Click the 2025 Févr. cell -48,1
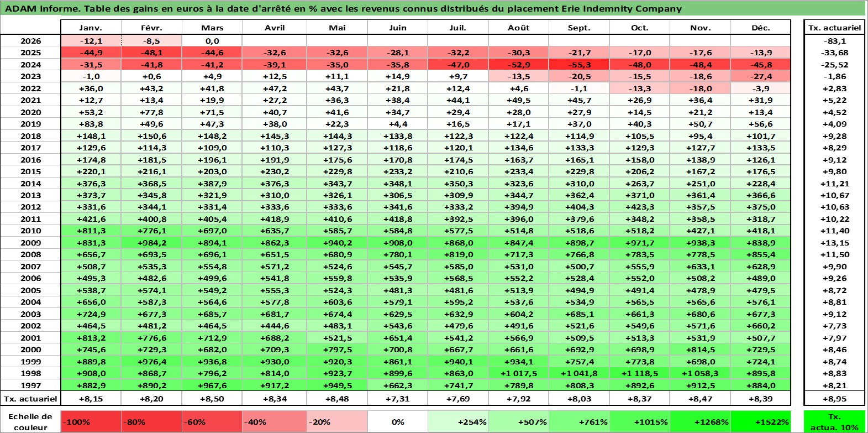Image resolution: width=868 pixels, height=433 pixels. point(151,53)
